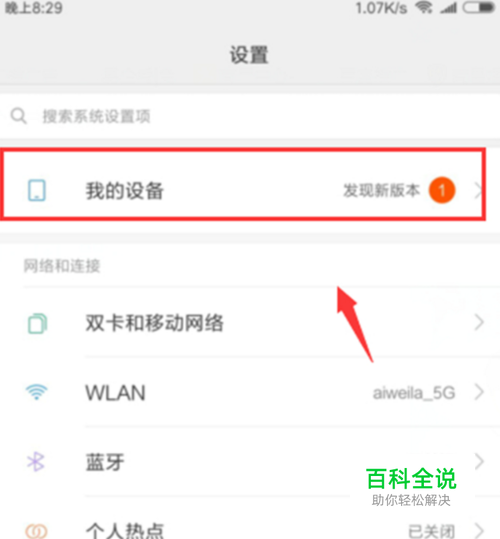
Task: Tap the battery icon in status bar
Action: [479, 8]
